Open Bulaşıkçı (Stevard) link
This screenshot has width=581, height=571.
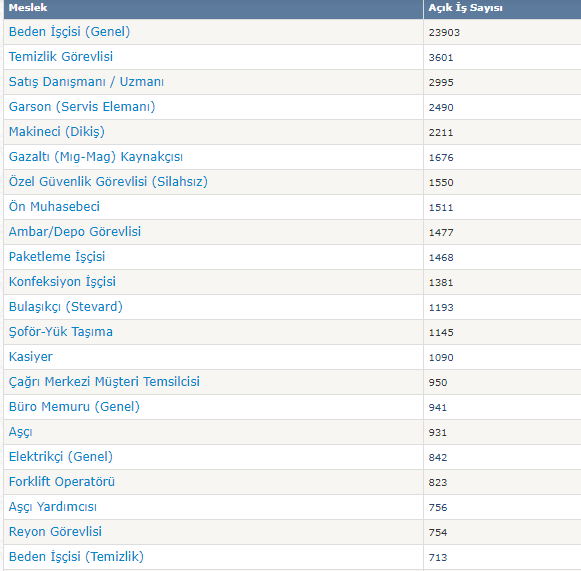(x=66, y=307)
